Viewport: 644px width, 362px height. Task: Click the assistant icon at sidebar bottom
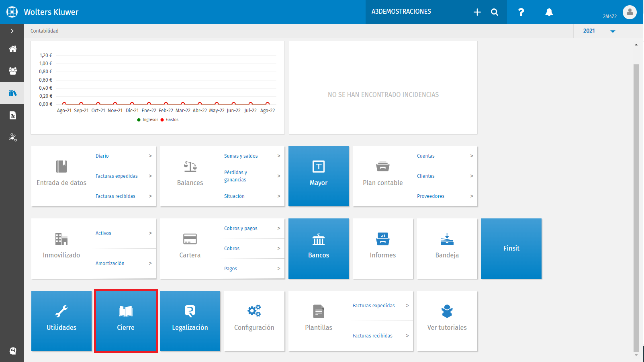[x=12, y=351]
